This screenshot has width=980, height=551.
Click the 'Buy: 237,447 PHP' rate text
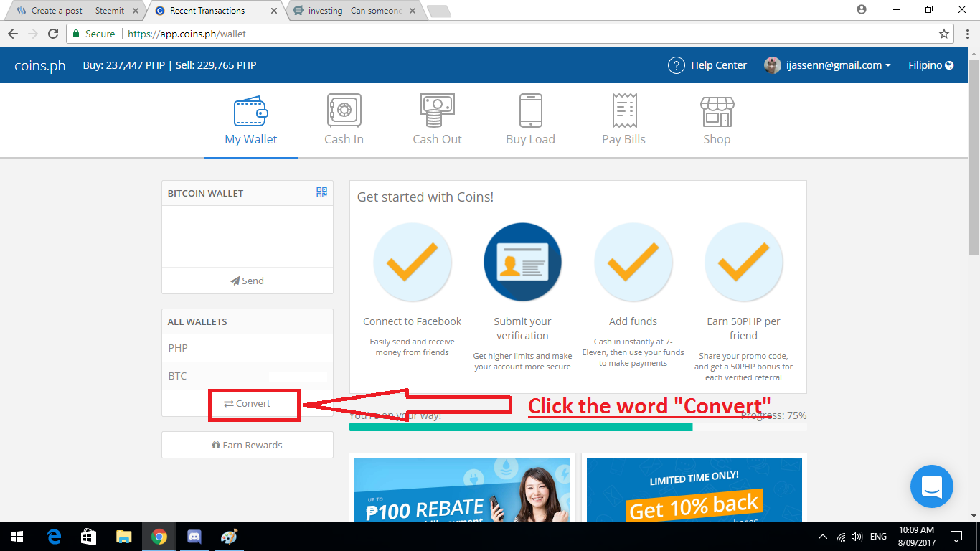[x=124, y=65]
